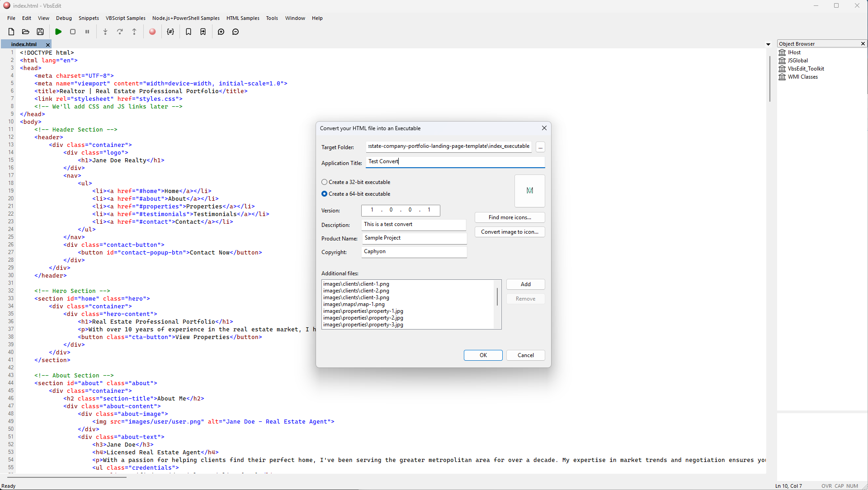Viewport: 868px width, 490px height.
Task: Select the Step Out debug icon
Action: pos(134,32)
